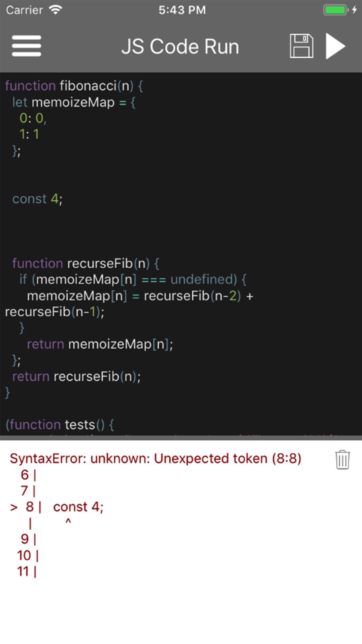Click the "function recurseFib(n) {" line

tap(86, 263)
